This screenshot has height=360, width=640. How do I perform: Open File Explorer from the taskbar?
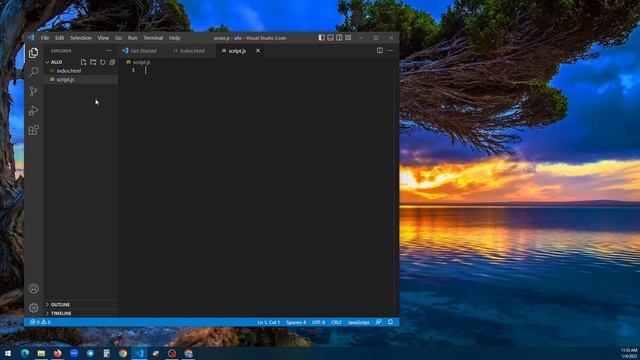[x=41, y=353]
